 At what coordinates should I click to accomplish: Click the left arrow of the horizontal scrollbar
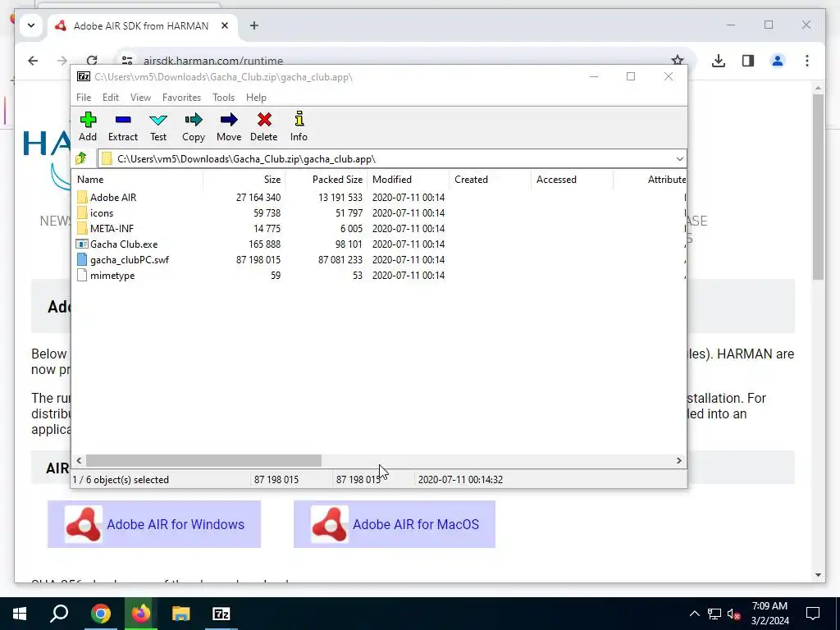coord(80,460)
